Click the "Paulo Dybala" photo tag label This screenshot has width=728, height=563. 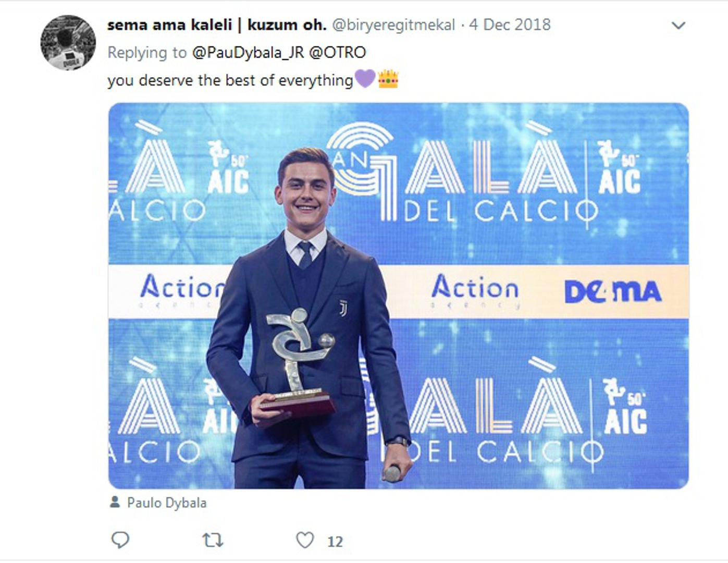pyautogui.click(x=167, y=503)
